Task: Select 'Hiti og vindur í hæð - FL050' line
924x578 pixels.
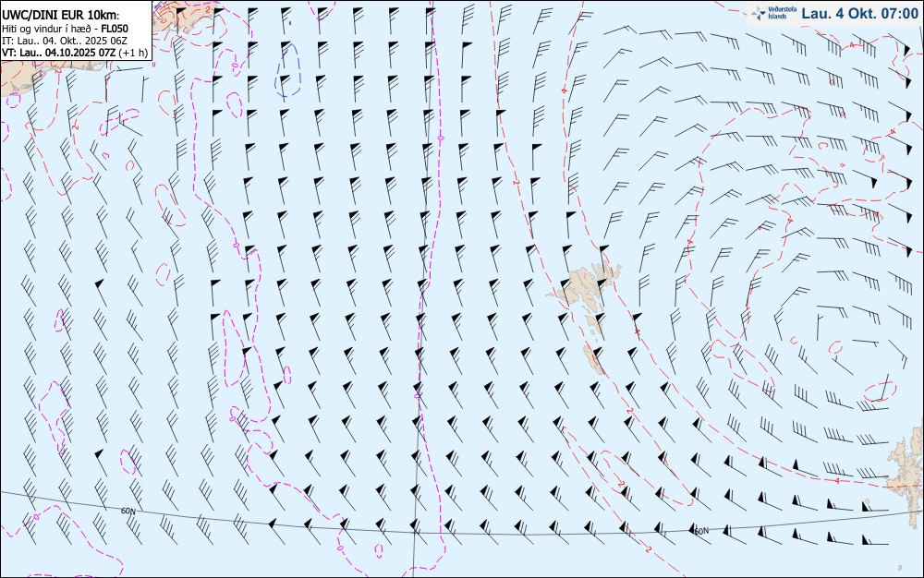Action: tap(65, 29)
